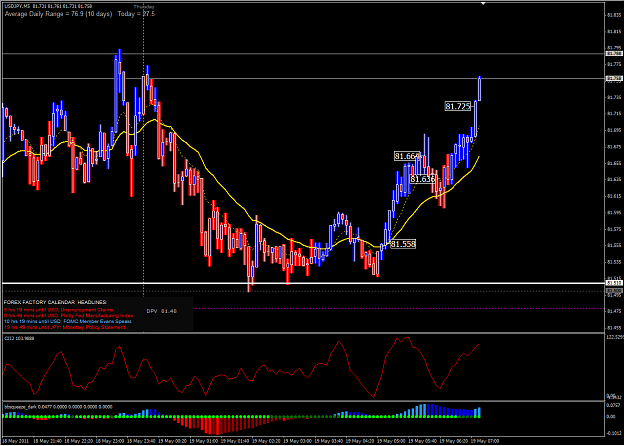Screen dimensions: 625x446
Task: Select the 81.638 price label
Action: pos(423,179)
